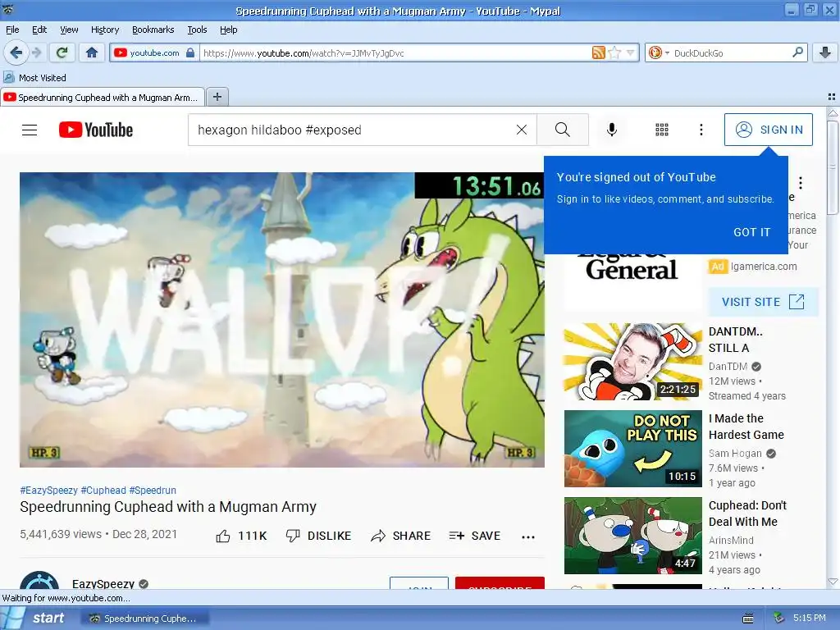Click the page scrollbar up arrow
This screenshot has height=630, width=840.
tap(833, 113)
